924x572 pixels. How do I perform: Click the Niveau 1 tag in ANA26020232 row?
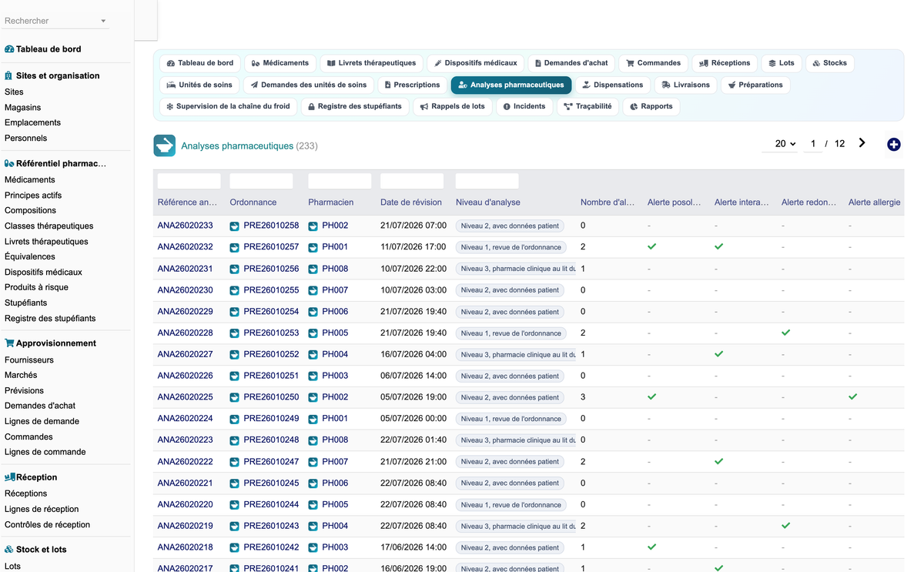click(511, 247)
